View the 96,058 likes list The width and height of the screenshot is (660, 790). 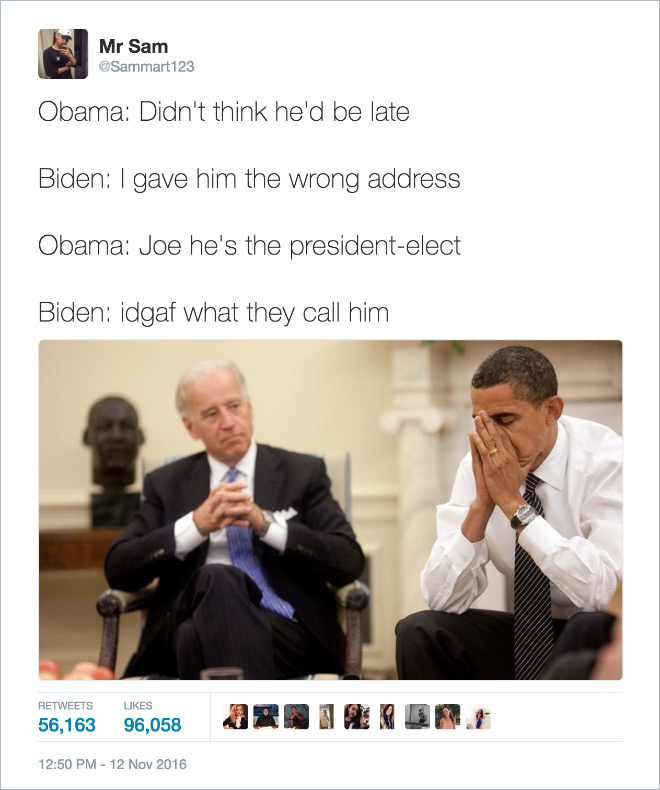tap(152, 717)
